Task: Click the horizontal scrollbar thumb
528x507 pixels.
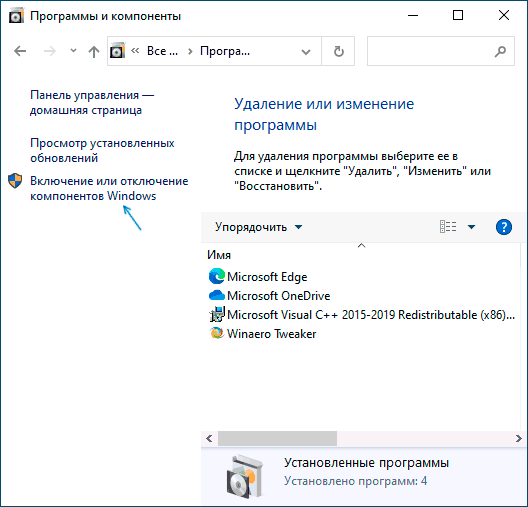Action: point(277,438)
